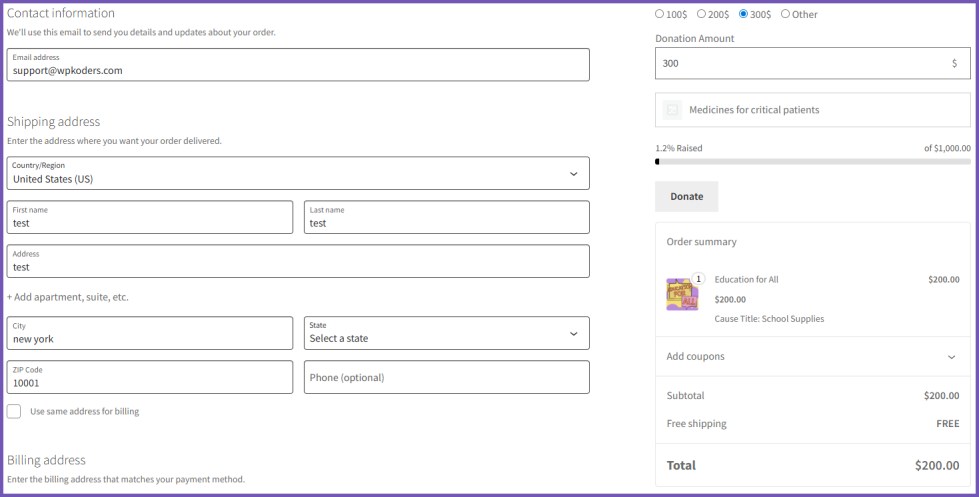Expand the Add coupons section
The height and width of the screenshot is (497, 979).
812,356
